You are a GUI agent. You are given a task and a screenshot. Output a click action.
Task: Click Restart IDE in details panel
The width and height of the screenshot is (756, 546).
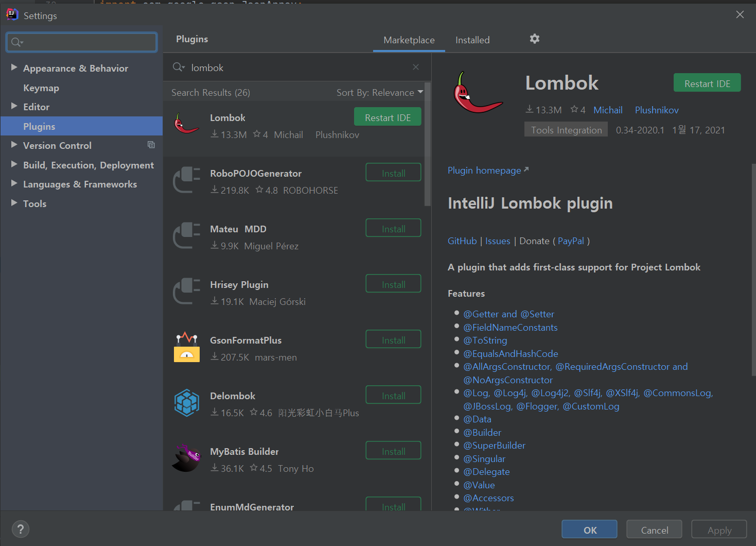click(707, 83)
